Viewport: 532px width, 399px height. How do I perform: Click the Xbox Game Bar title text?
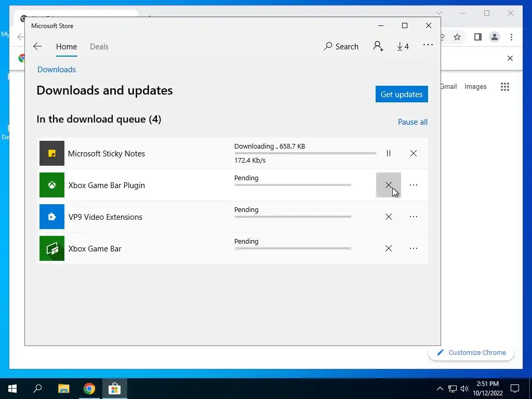point(95,249)
